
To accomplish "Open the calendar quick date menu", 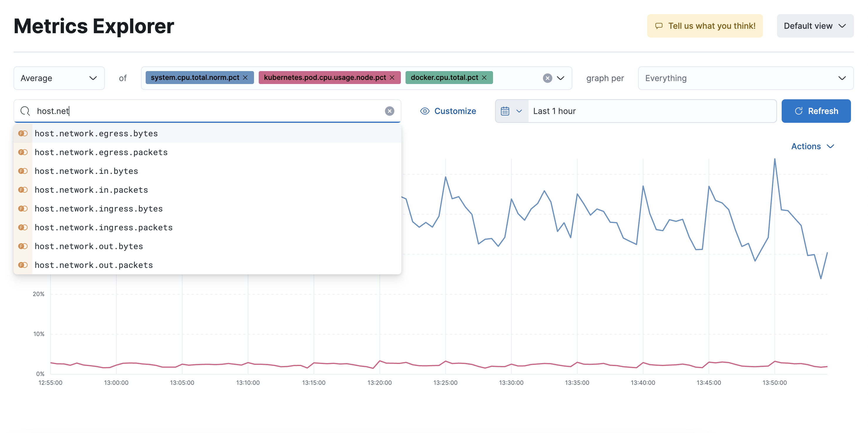I will click(512, 111).
